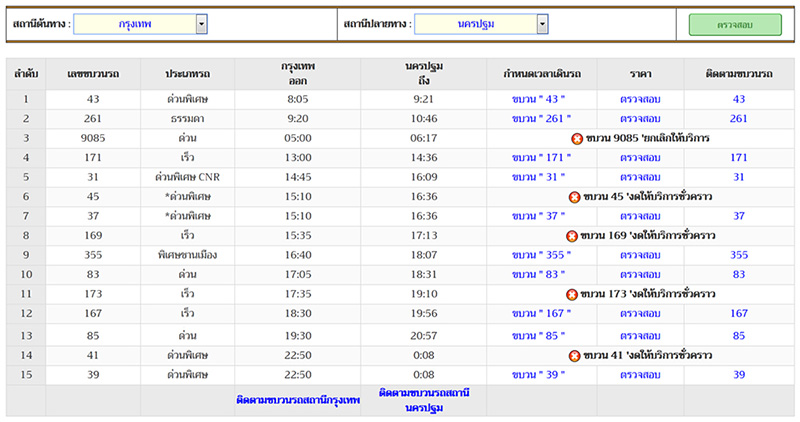This screenshot has height=422, width=800.
Task: Click the red suspended icon for train 173
Action: tap(573, 295)
